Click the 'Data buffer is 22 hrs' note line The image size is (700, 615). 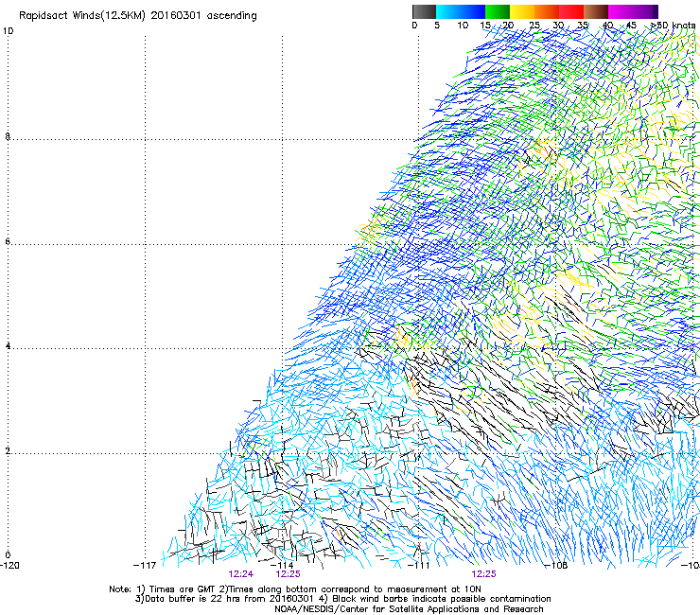coord(342,599)
